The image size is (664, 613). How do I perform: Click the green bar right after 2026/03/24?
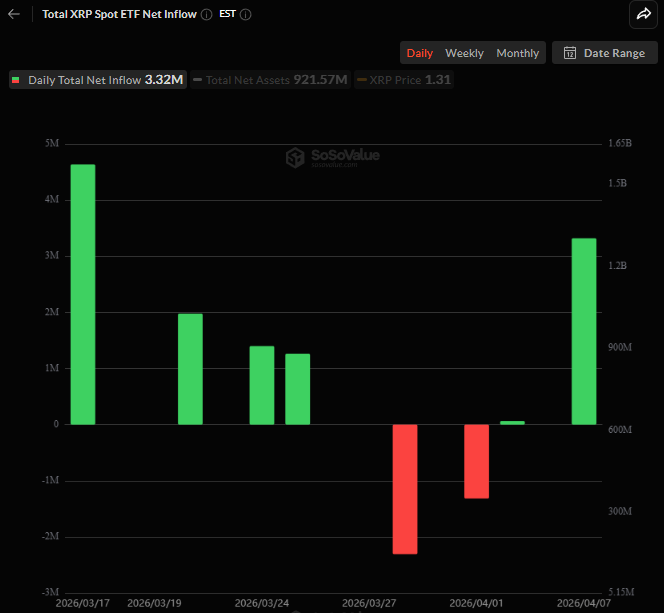[x=298, y=389]
